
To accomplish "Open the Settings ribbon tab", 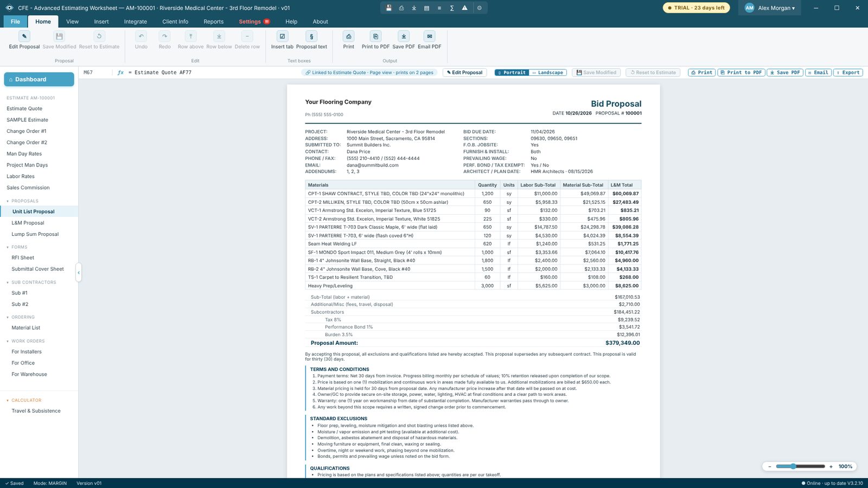I will (x=254, y=22).
